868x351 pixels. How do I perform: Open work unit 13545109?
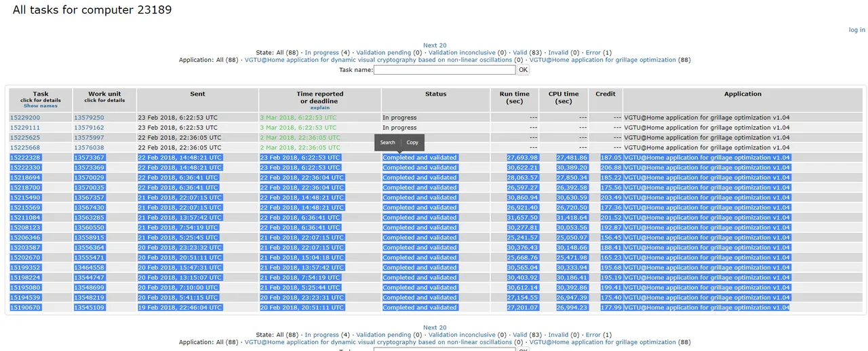89,308
